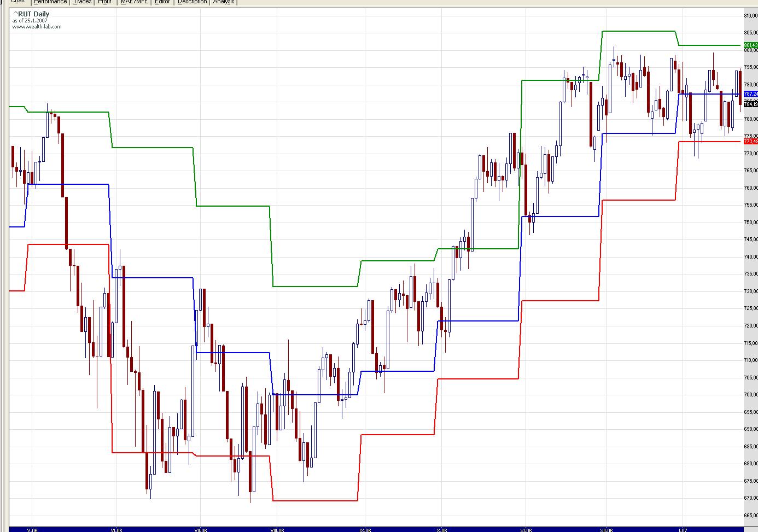Click the 690,00 price axis label
The image size is (758, 532).
point(751,429)
